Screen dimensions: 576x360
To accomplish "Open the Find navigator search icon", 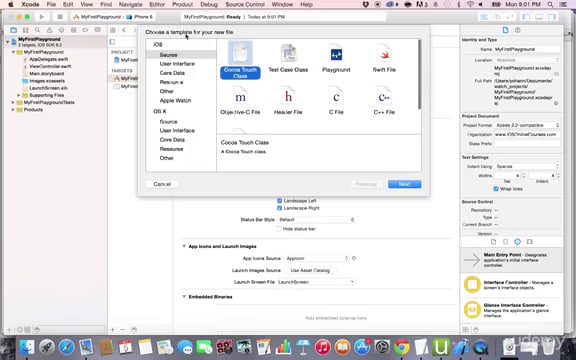I will (37, 30).
